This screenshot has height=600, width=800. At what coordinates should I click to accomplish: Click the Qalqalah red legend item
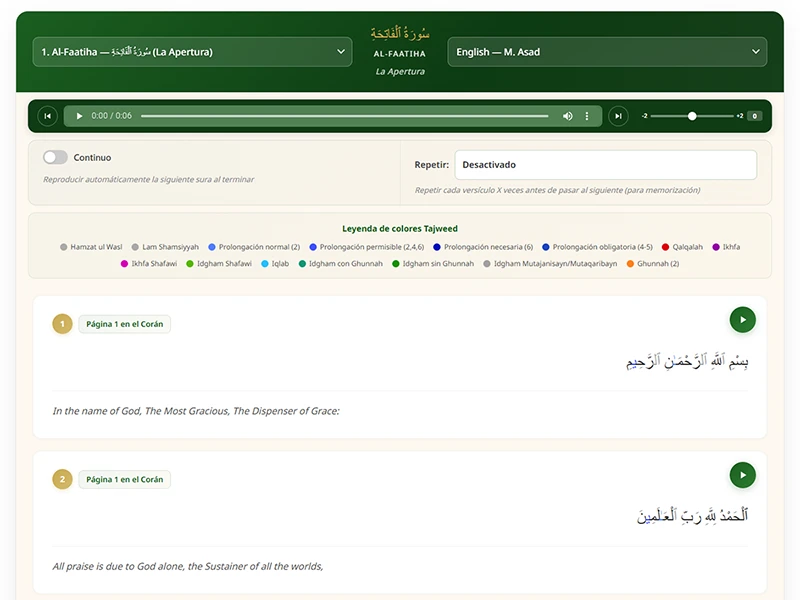681,247
